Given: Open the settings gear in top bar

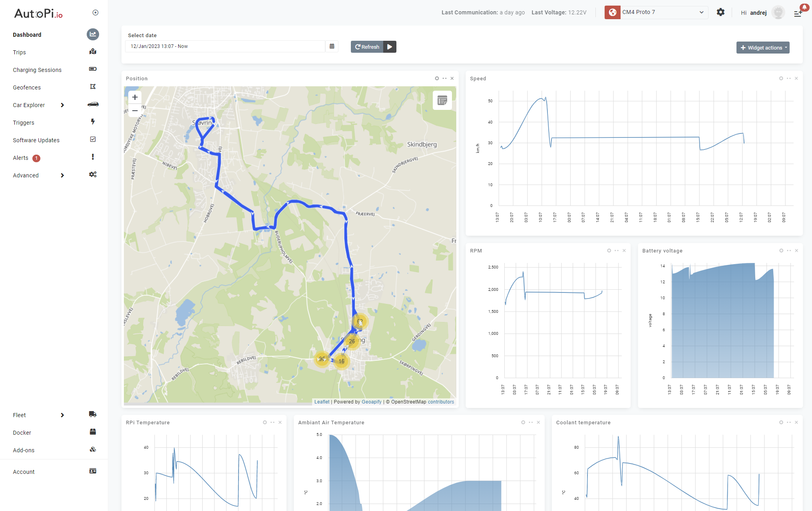Looking at the screenshot, I should point(720,12).
